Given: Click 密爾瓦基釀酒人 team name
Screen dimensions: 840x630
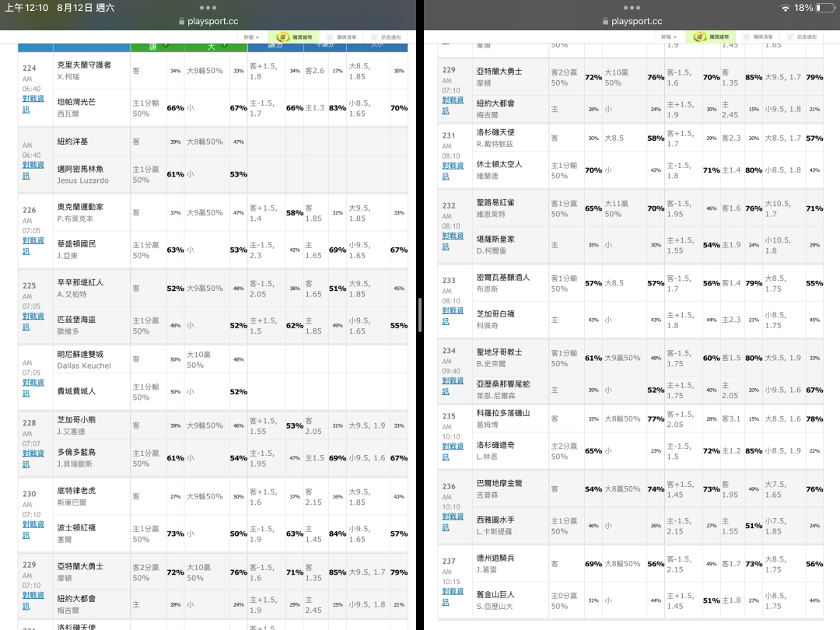Looking at the screenshot, I should [x=503, y=278].
